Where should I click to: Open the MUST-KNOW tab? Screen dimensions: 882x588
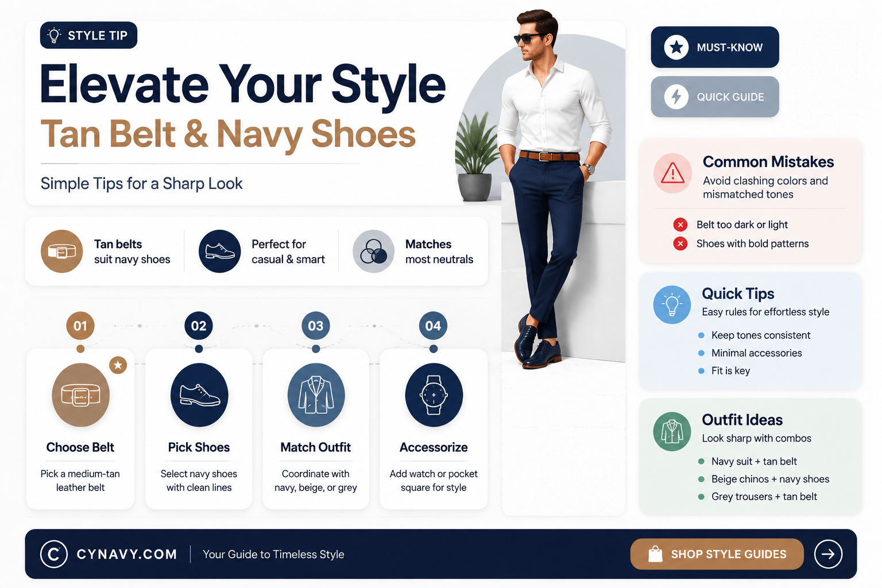715,47
